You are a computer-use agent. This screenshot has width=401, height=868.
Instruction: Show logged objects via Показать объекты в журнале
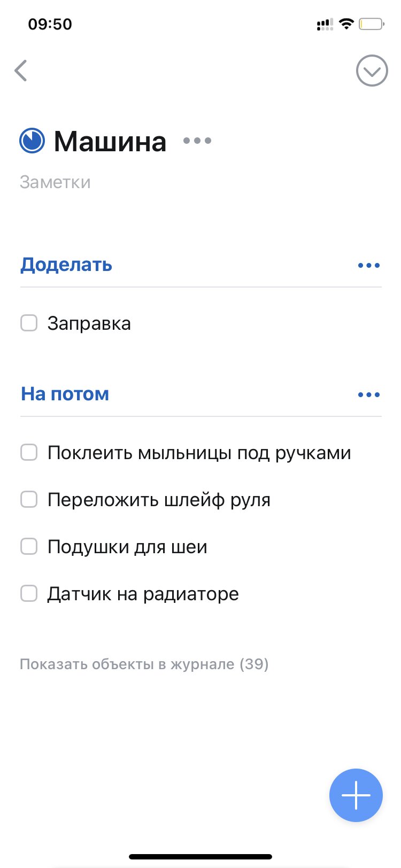click(144, 664)
